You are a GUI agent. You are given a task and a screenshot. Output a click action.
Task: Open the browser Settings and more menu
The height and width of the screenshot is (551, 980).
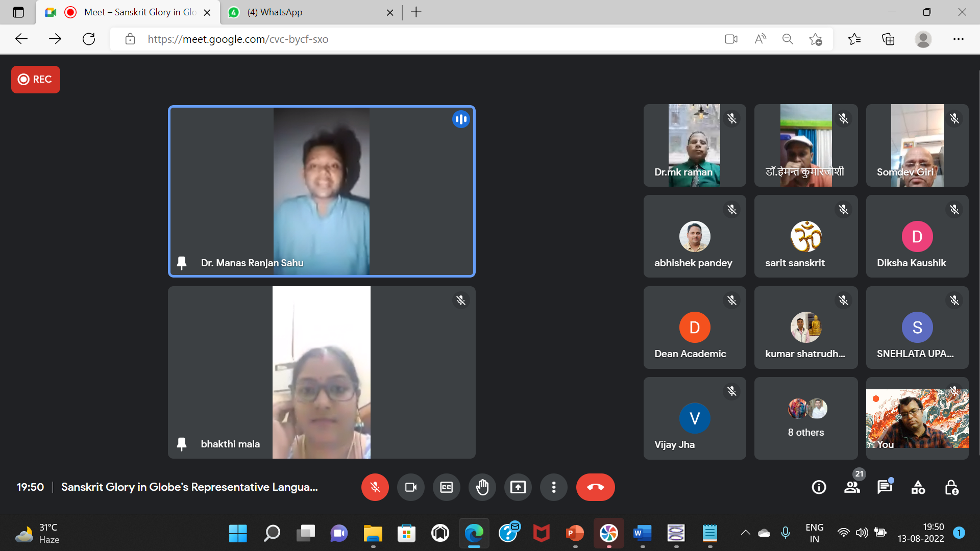click(x=958, y=39)
